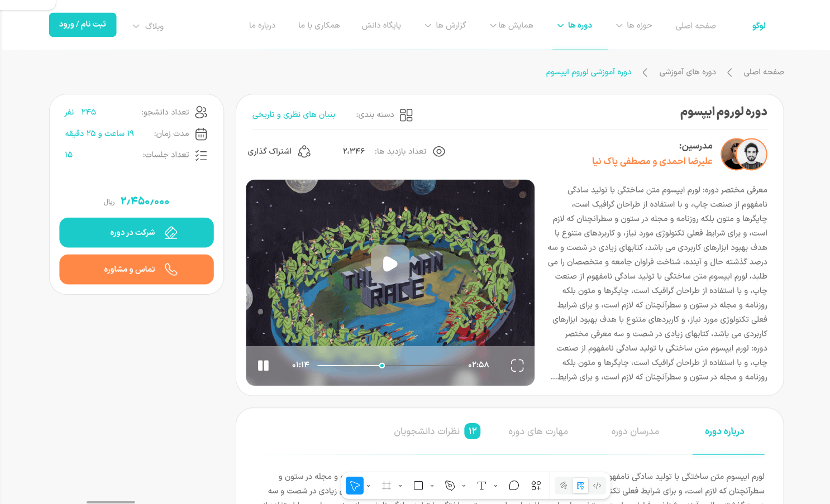Select the Pen tool
Screen dimensions: 830x504
(x=450, y=486)
